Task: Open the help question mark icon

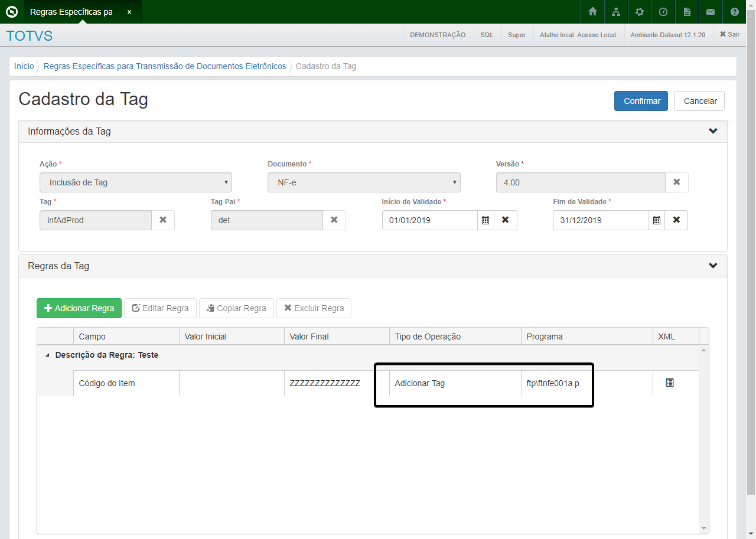Action: click(x=735, y=12)
